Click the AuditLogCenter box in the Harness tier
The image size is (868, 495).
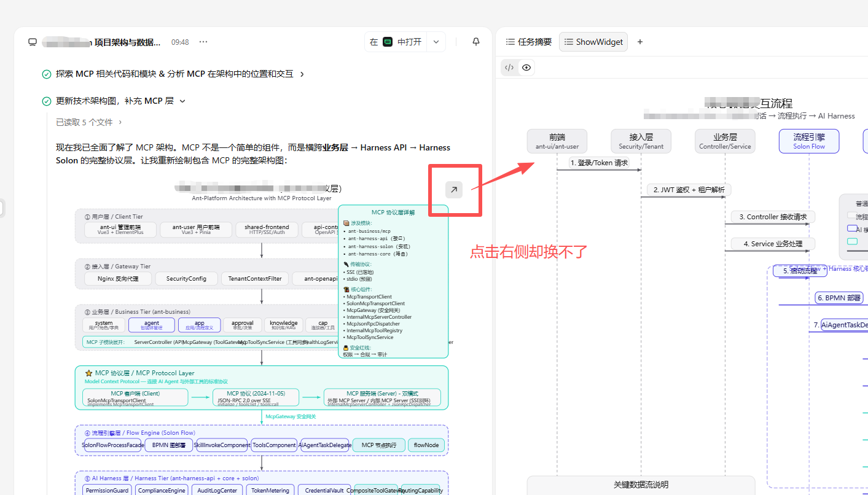(217, 490)
